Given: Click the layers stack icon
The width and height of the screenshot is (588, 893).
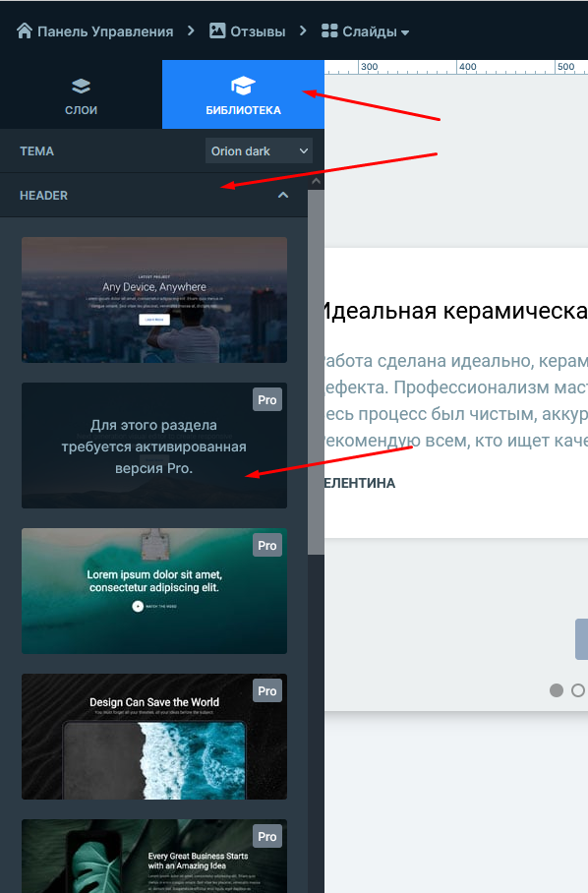Looking at the screenshot, I should click(81, 86).
